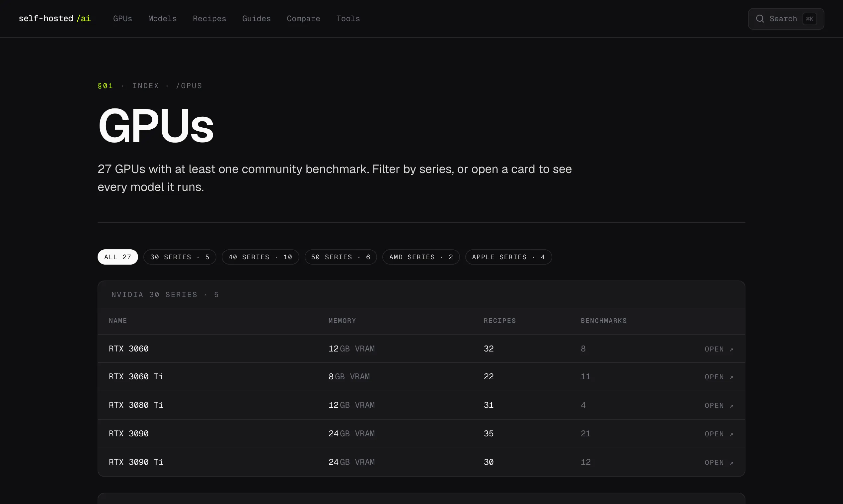Select the ALL 27 filter chip
Viewport: 843px width, 504px height.
(117, 257)
